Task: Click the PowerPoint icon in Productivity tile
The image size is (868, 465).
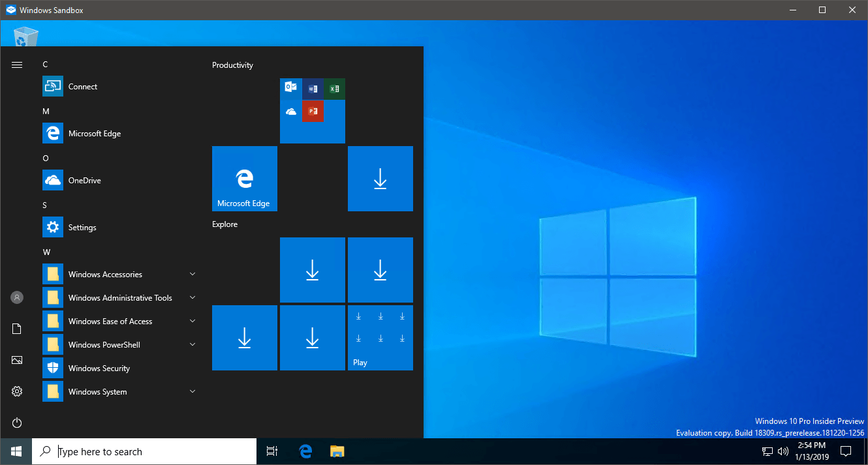Action: pyautogui.click(x=313, y=112)
